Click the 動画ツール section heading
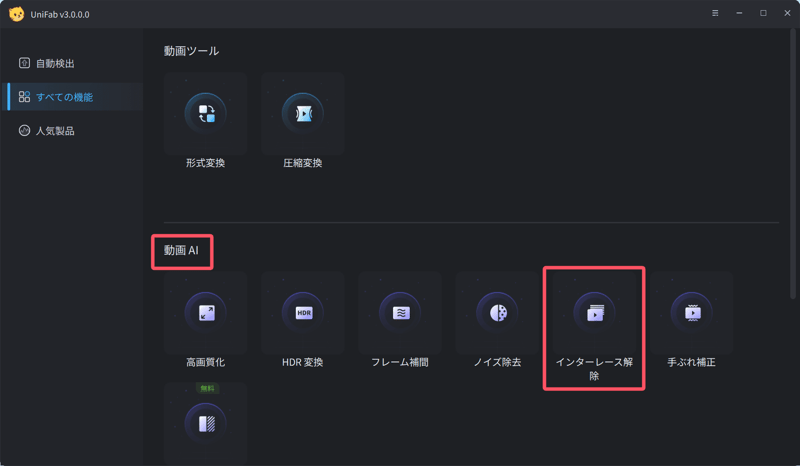This screenshot has height=466, width=800. coord(191,51)
